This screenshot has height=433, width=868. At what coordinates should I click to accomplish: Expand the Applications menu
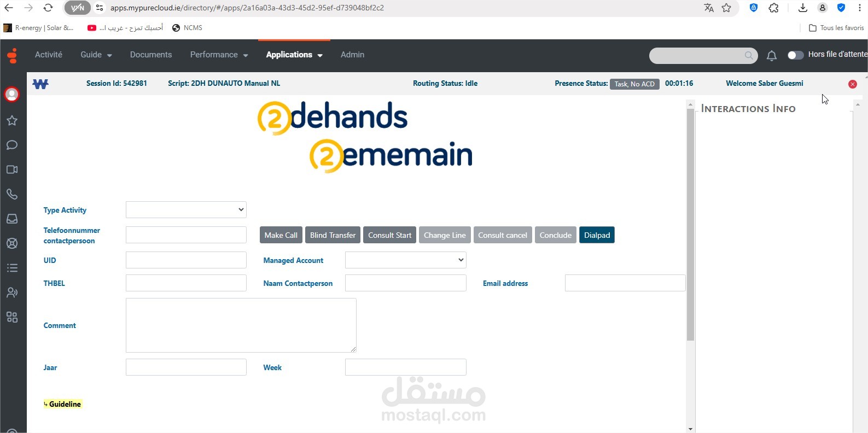[x=294, y=55]
